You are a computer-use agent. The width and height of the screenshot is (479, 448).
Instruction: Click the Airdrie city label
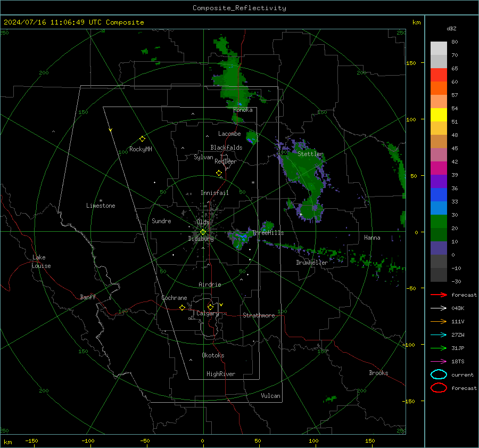click(x=210, y=284)
